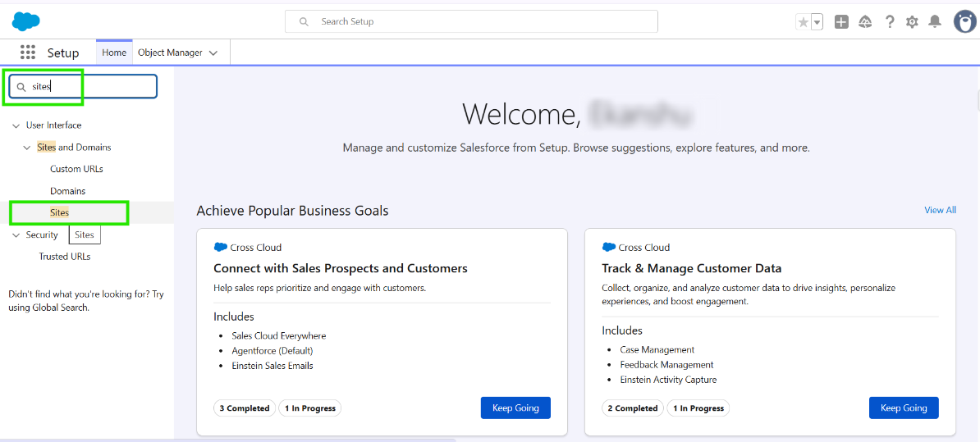
Task: Open the notifications bell
Action: [935, 22]
